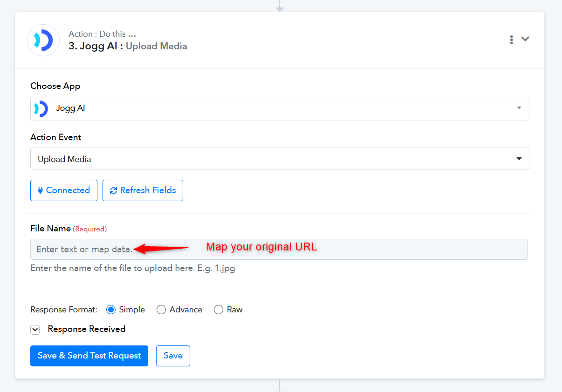Click the Refresh Fields button
The height and width of the screenshot is (392, 562).
click(x=143, y=190)
